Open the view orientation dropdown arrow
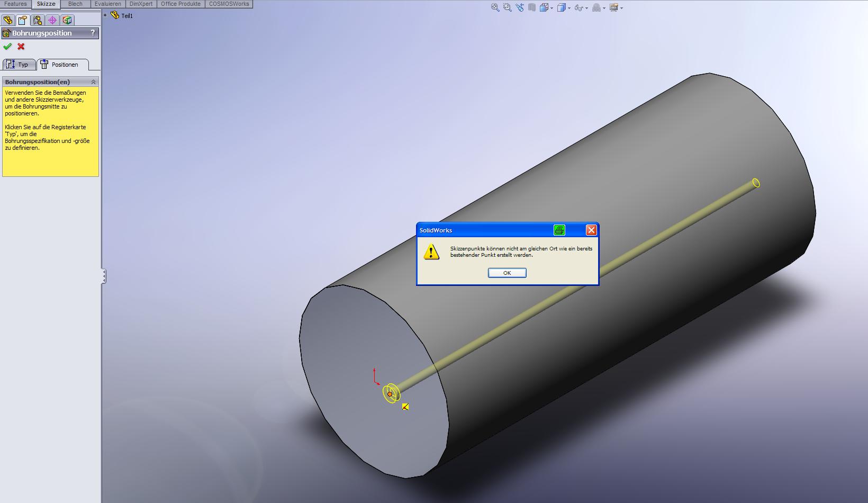 [x=552, y=8]
